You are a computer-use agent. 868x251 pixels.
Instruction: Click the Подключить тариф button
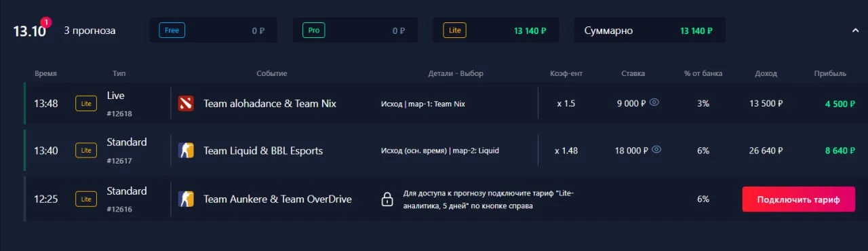798,199
